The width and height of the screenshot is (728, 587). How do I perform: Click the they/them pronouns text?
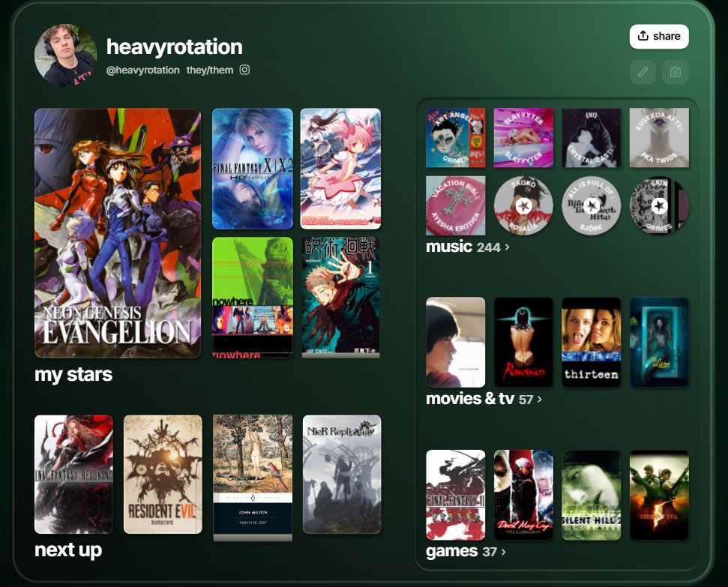click(x=210, y=70)
